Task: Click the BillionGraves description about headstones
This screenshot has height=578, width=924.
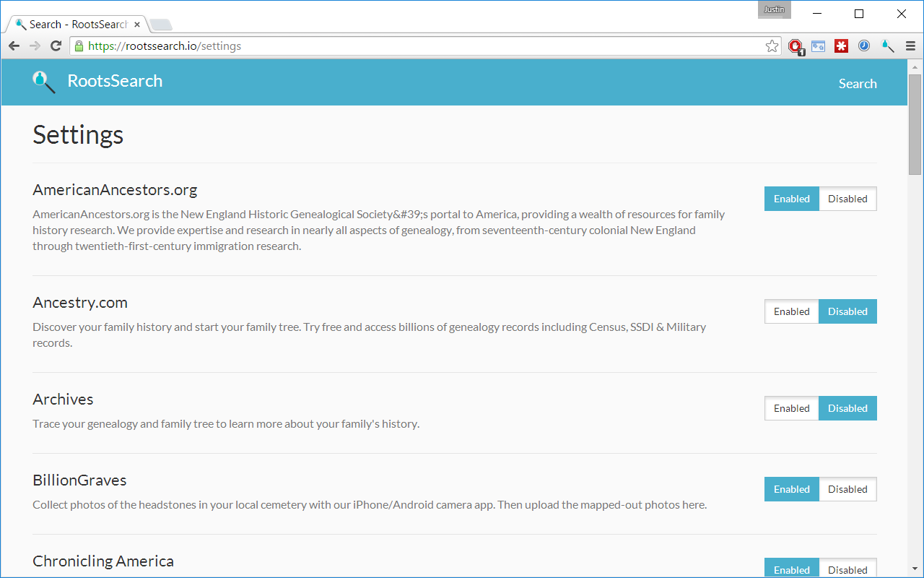Action: [370, 505]
